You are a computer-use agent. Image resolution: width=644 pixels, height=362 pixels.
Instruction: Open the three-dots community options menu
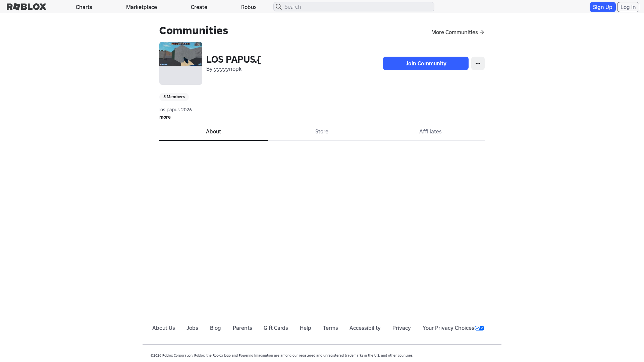478,63
